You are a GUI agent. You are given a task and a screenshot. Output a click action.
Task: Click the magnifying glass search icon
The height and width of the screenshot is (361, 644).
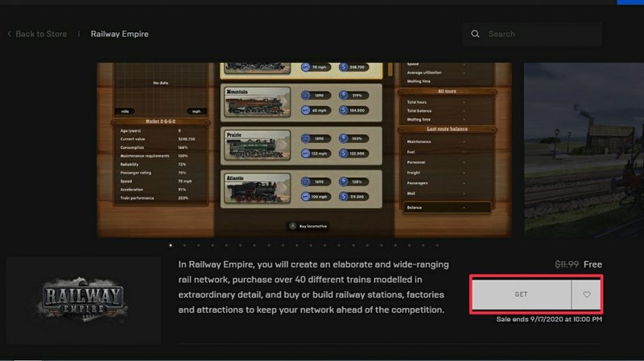click(475, 34)
